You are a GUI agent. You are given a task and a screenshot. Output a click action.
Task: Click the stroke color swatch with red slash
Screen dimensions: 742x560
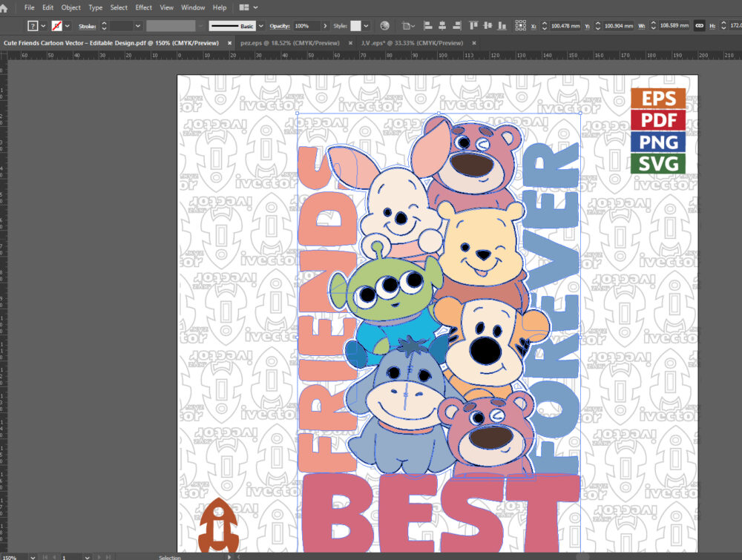[x=57, y=26]
